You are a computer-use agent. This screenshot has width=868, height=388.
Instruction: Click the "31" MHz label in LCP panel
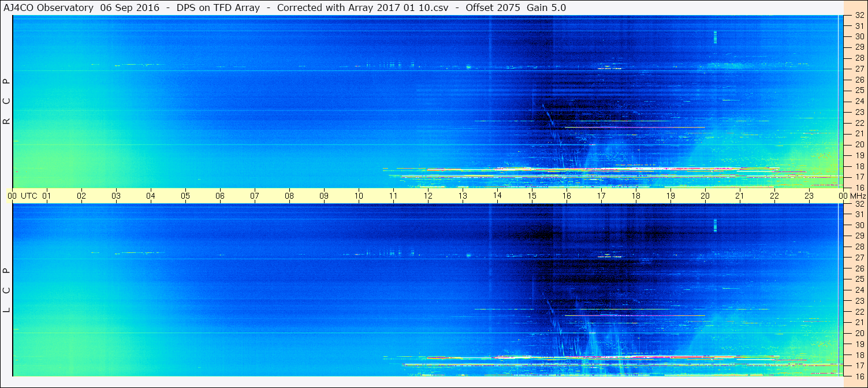pos(859,214)
